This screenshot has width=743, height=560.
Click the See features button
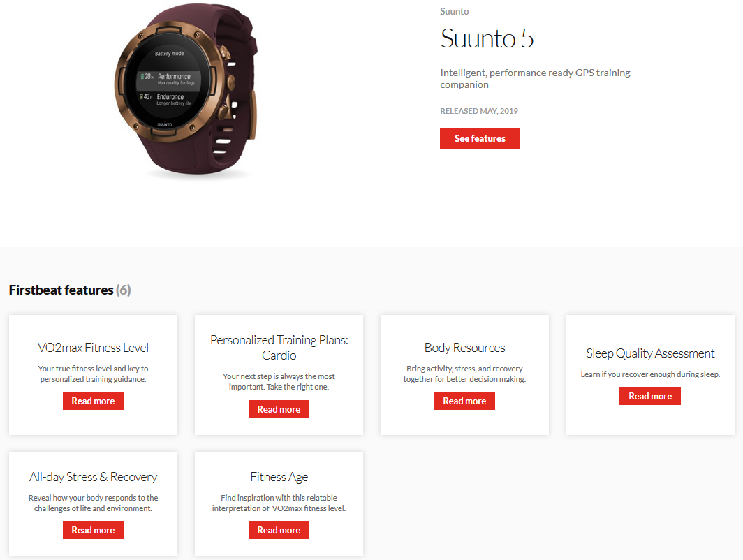480,138
